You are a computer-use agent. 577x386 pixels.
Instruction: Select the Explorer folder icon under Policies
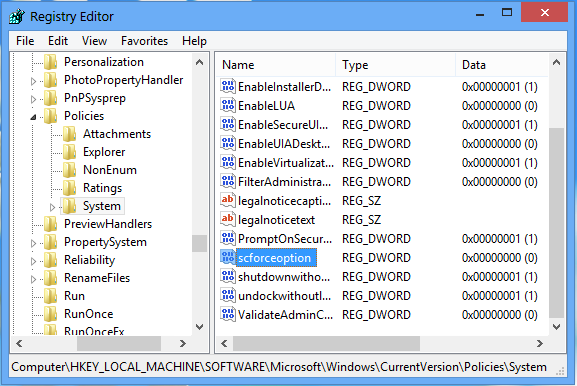tap(69, 152)
